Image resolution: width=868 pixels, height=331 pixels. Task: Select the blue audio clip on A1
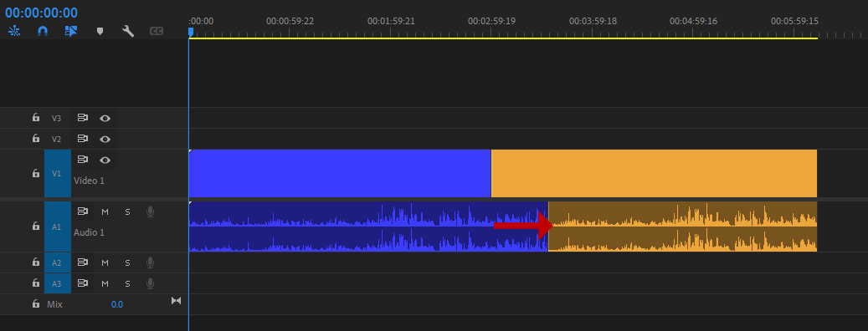(368, 227)
